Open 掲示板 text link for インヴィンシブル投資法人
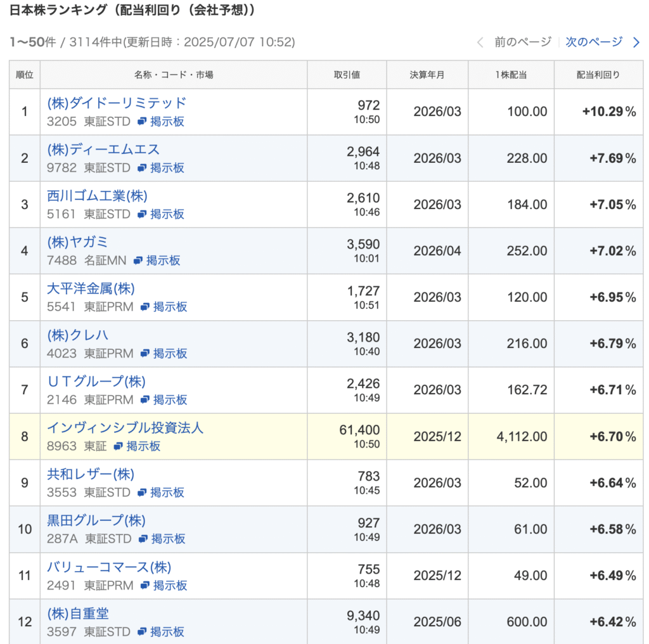649x644 pixels. pyautogui.click(x=144, y=446)
